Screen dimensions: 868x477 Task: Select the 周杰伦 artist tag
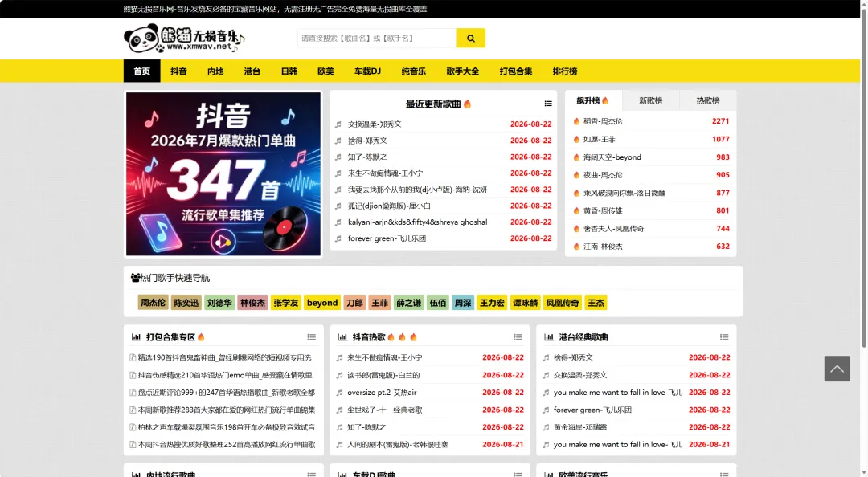point(153,303)
